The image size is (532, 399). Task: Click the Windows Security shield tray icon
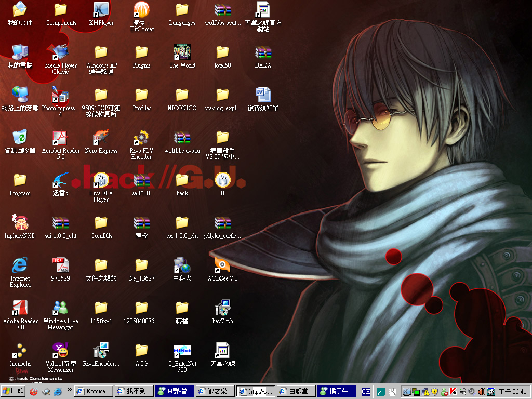[x=435, y=392]
